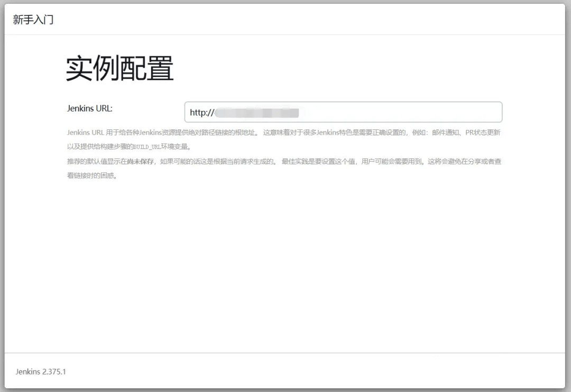
Task: Select the http:// prefix in the URL field
Action: coord(201,112)
